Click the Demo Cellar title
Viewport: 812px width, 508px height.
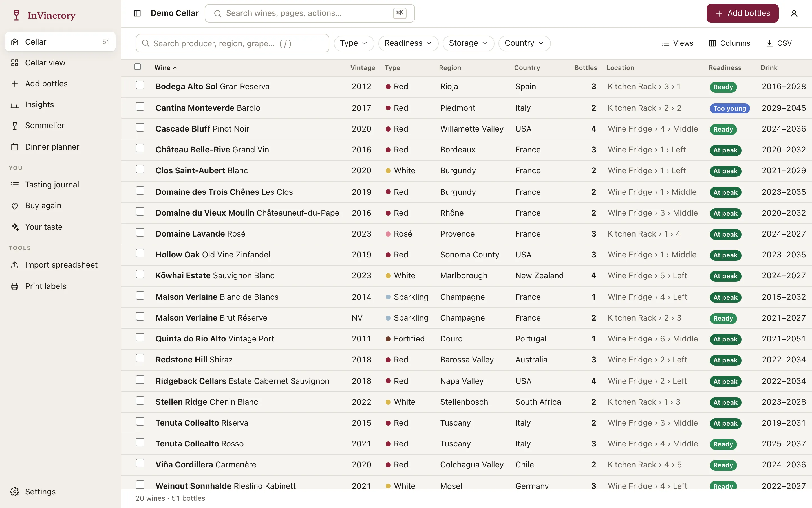(x=175, y=13)
